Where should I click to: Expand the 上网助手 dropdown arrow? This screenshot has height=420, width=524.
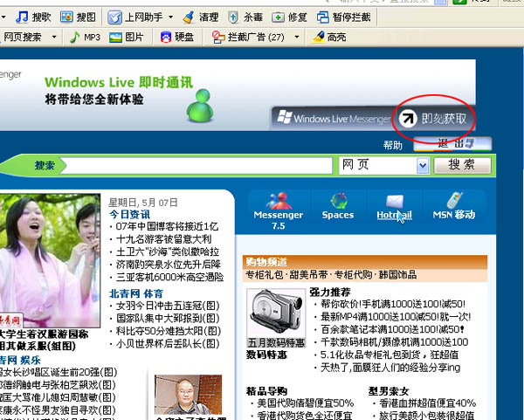coord(171,17)
